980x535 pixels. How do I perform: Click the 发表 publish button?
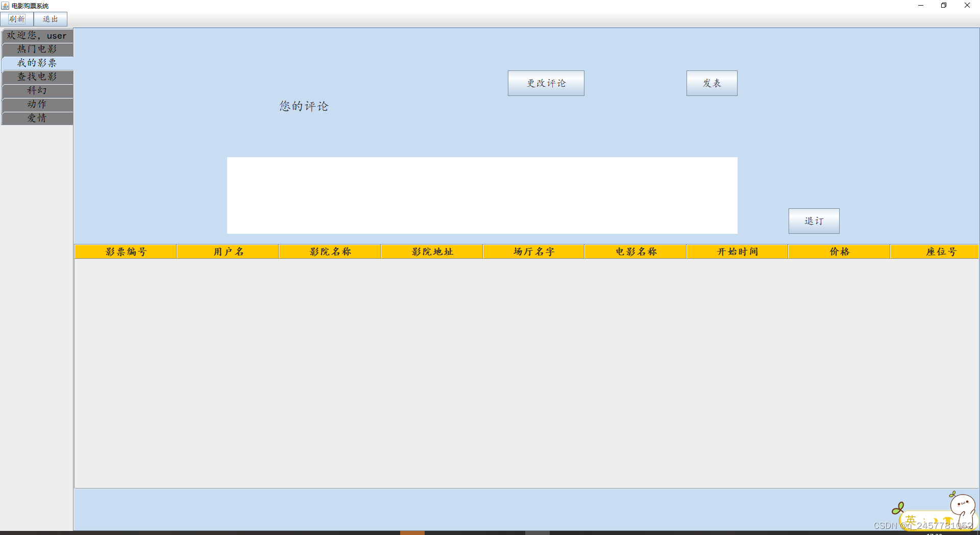pos(712,83)
